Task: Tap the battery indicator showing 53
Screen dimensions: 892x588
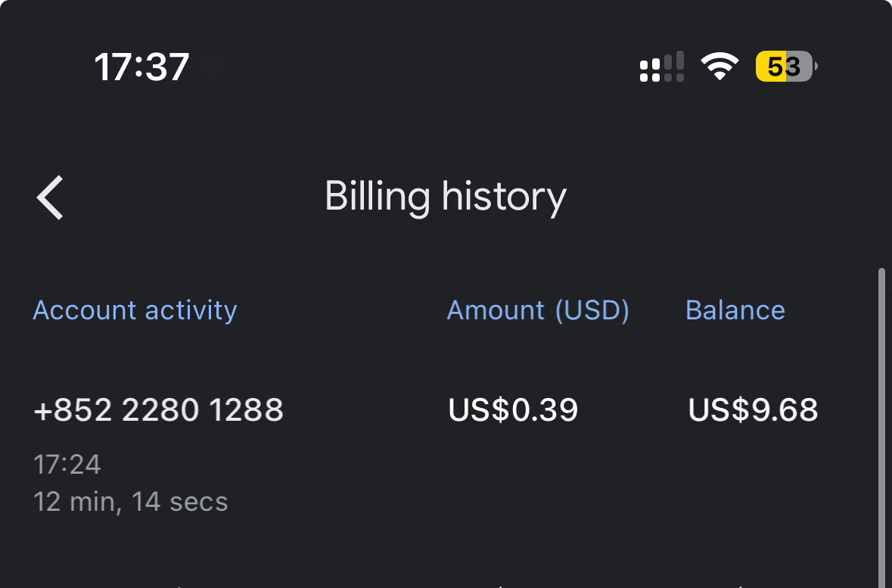Action: click(x=786, y=67)
